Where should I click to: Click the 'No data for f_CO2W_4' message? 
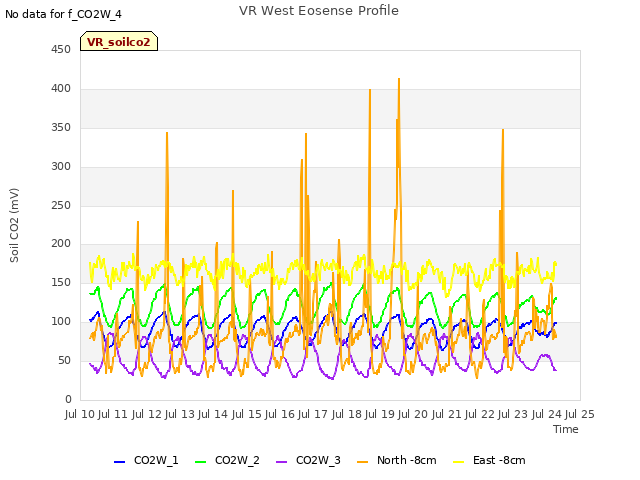click(x=63, y=14)
